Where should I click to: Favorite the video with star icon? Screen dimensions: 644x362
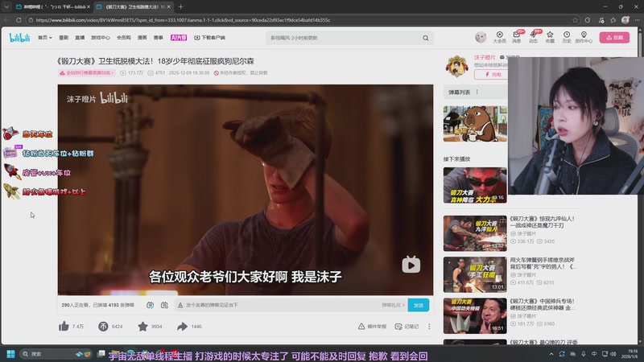point(142,327)
